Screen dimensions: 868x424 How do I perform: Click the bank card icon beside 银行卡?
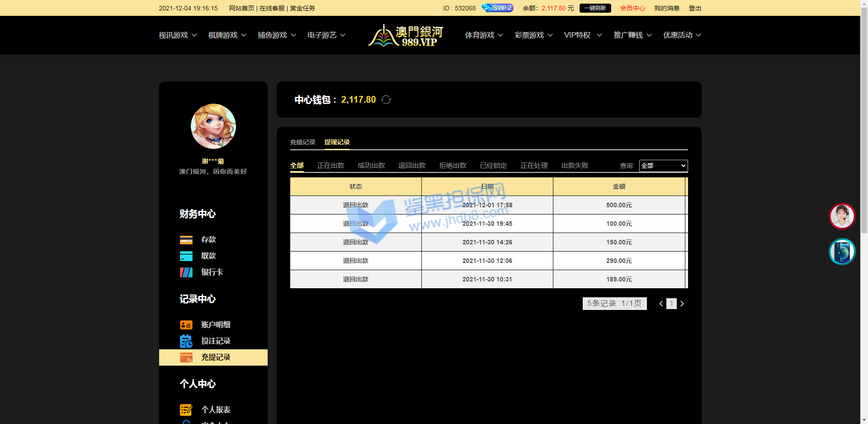pos(186,272)
